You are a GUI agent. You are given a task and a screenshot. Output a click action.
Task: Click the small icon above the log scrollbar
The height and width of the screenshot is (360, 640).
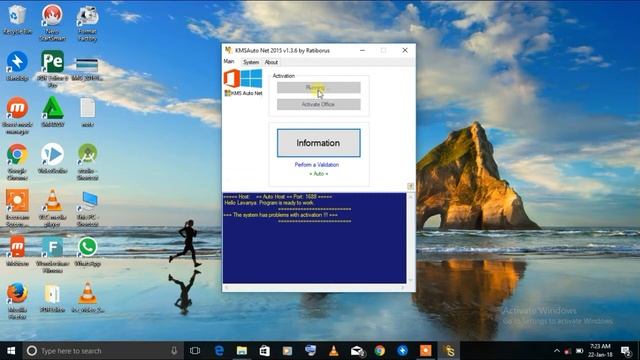point(410,187)
